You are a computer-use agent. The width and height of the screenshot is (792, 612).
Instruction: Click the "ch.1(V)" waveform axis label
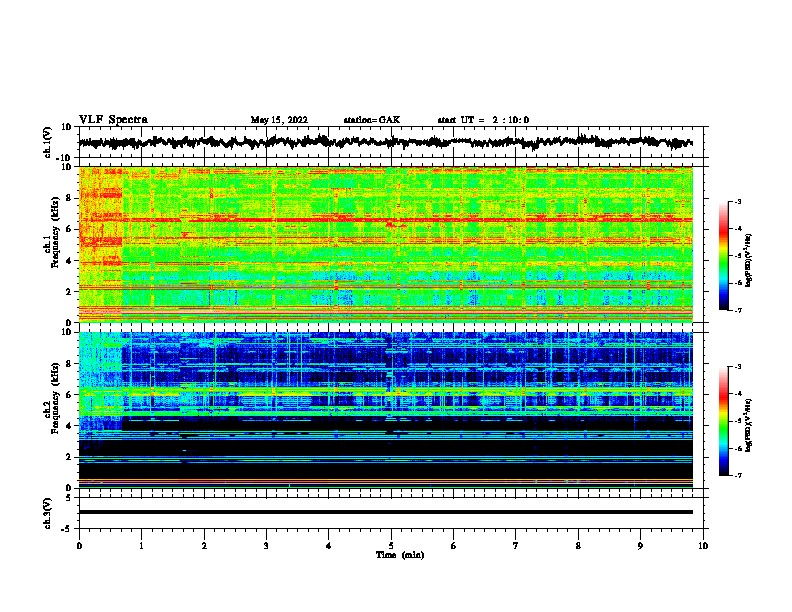pos(48,142)
